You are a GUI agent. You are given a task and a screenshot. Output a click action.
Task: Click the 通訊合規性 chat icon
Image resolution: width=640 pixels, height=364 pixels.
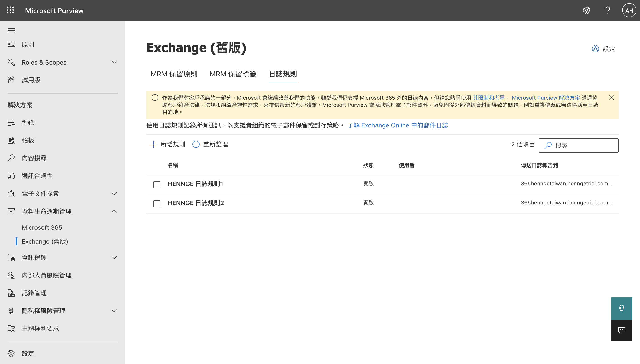pos(11,176)
